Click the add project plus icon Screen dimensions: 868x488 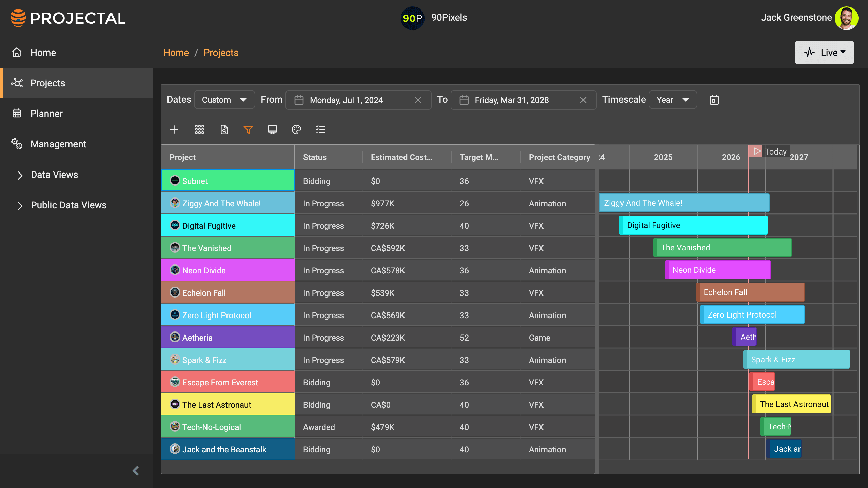click(x=174, y=129)
